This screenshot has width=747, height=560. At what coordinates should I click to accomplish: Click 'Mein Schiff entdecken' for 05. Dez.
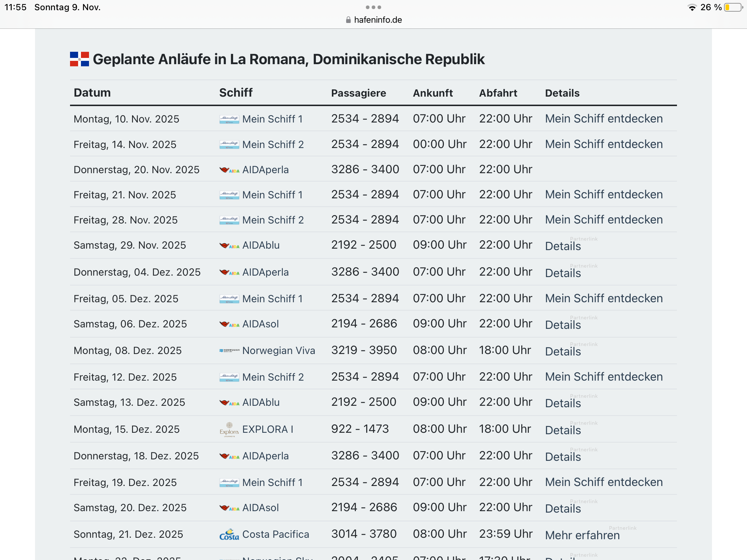click(x=604, y=299)
